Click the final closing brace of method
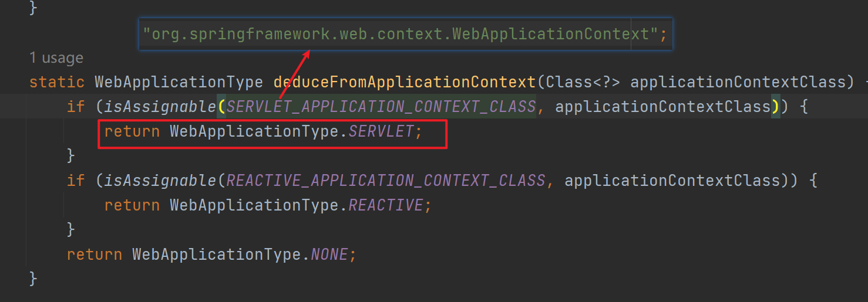This screenshot has height=302, width=868. pos(33,278)
